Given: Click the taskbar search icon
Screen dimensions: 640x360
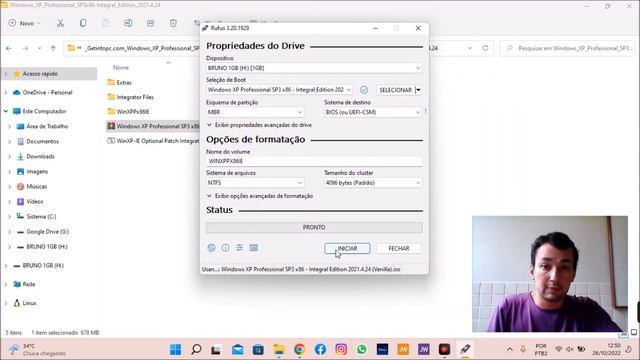Looking at the screenshot, I should pos(196,349).
